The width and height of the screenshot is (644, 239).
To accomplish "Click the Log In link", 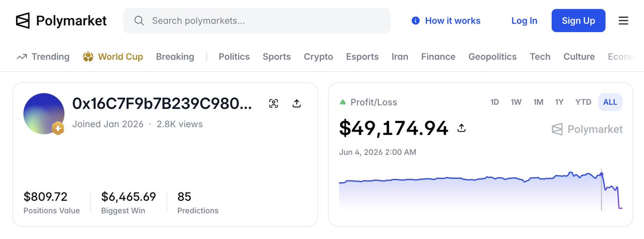I will [x=524, y=21].
